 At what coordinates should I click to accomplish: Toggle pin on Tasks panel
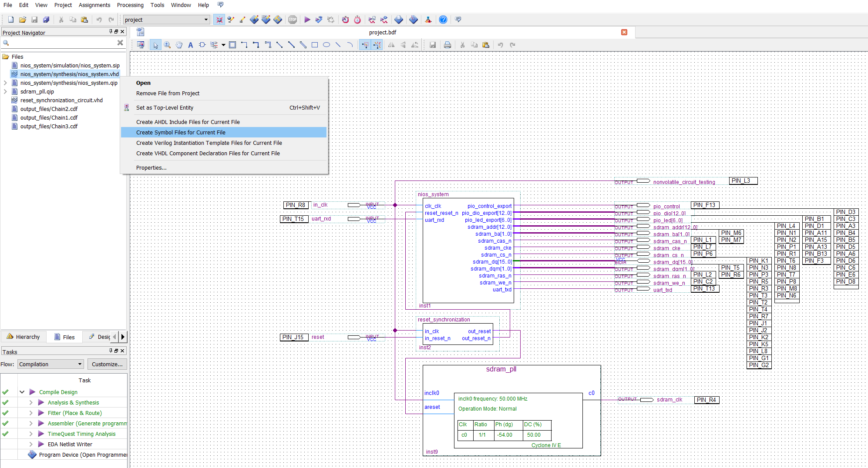111,351
